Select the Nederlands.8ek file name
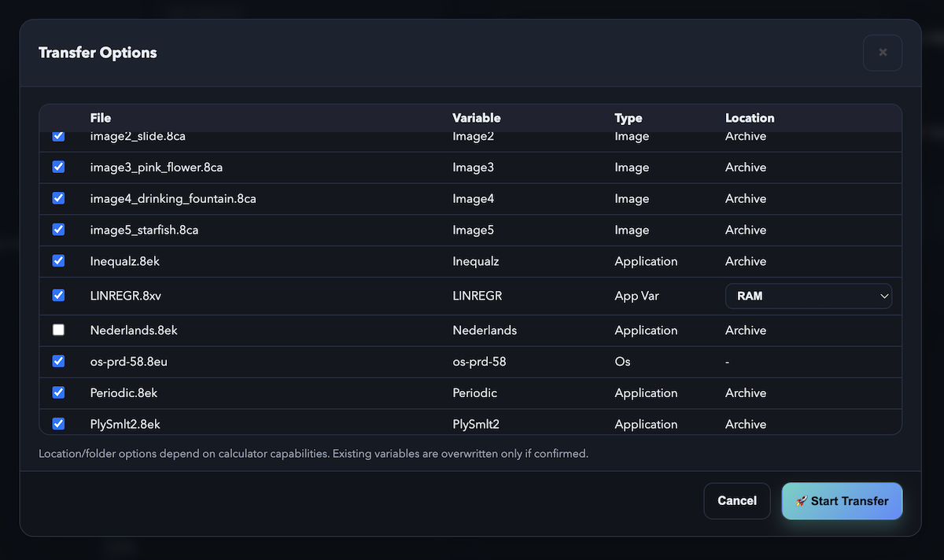 [134, 330]
